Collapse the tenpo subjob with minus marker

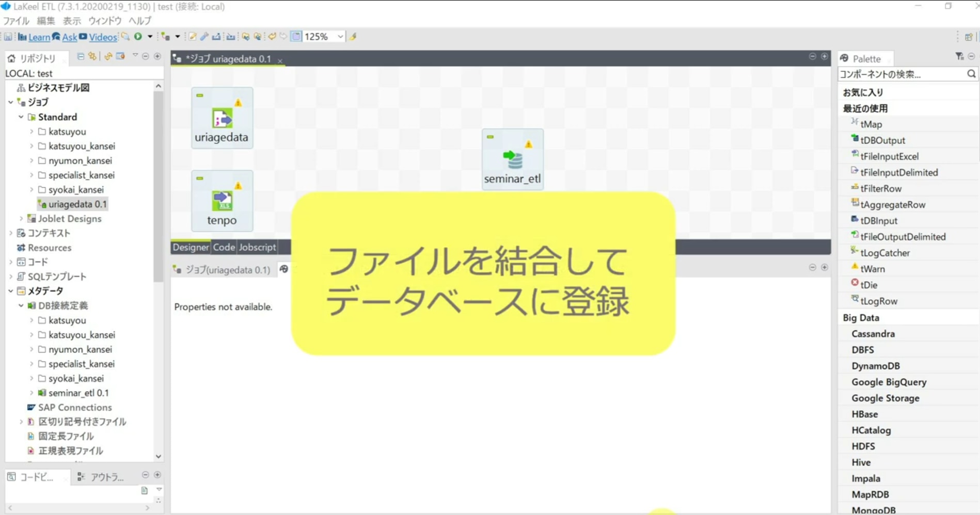[x=200, y=179]
